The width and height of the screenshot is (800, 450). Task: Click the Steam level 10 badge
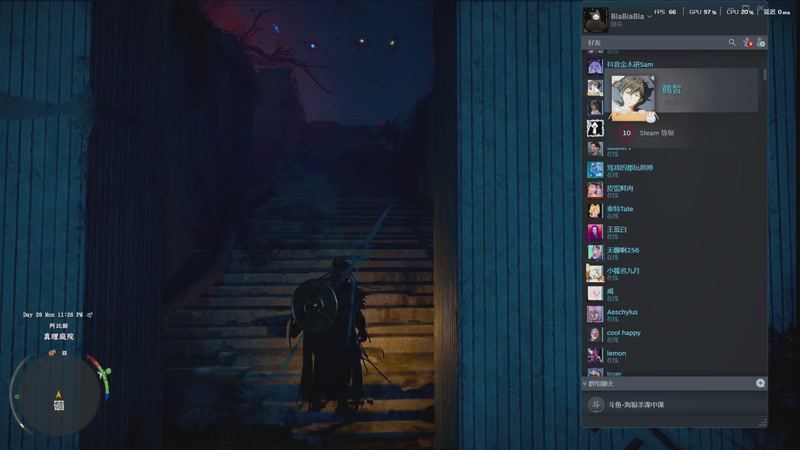point(627,133)
